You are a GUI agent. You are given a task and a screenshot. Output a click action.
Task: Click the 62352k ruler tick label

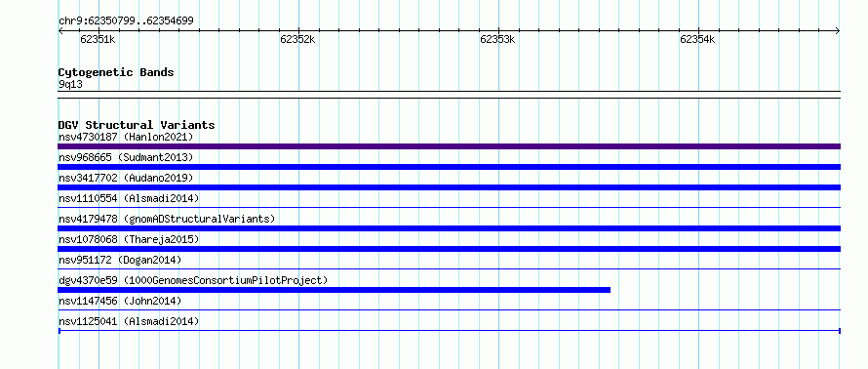[297, 39]
